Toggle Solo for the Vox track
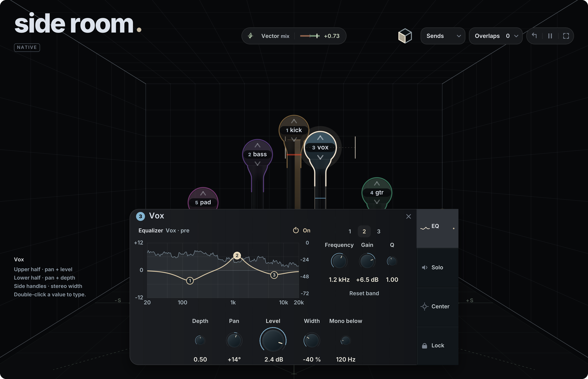Screen dimensions: 588x379 point(438,268)
